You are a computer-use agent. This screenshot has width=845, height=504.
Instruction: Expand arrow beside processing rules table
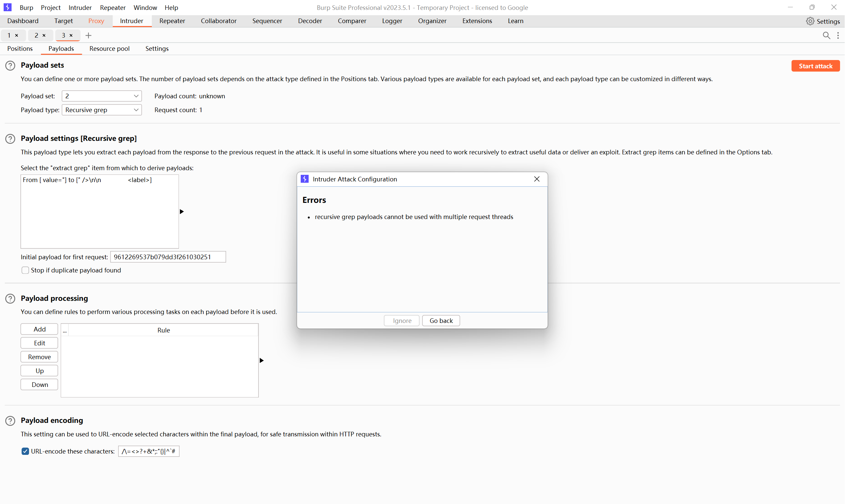click(262, 361)
